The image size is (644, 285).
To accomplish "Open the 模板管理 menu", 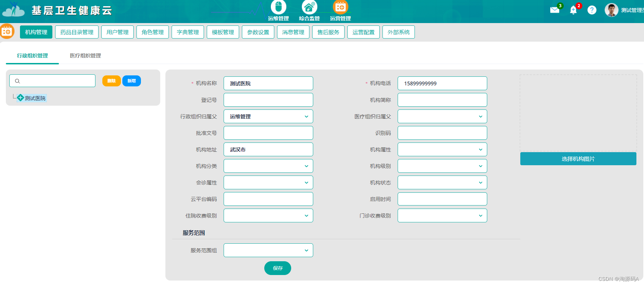I will 223,32.
